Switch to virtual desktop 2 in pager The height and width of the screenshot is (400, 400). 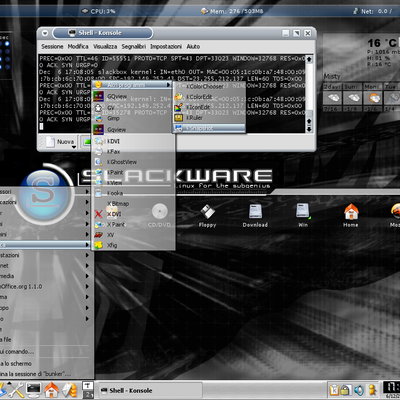[88, 394]
